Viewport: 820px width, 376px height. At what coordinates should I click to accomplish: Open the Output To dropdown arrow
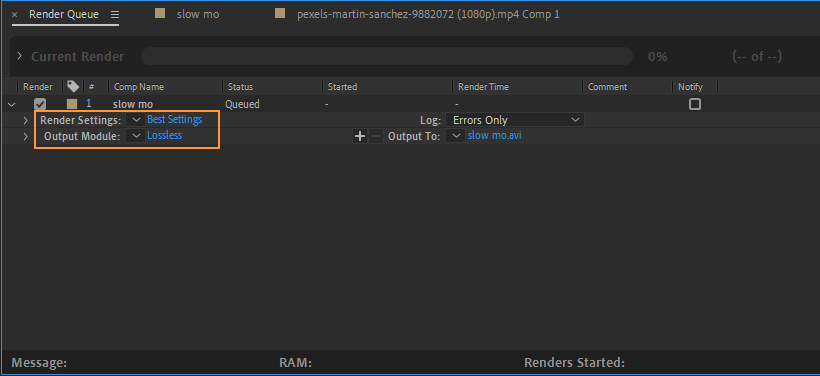point(457,136)
